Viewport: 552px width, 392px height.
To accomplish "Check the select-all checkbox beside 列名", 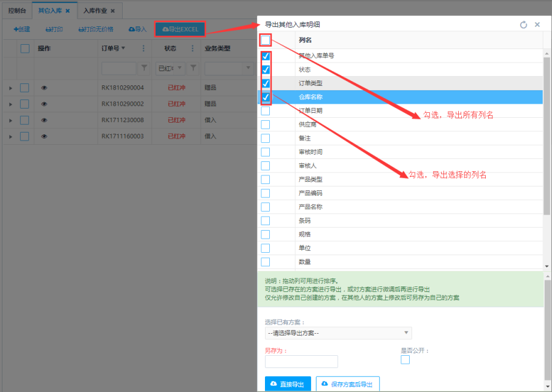I will 266,40.
